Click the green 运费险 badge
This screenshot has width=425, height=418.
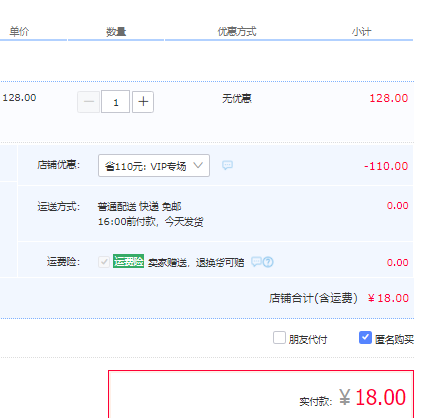tap(128, 261)
